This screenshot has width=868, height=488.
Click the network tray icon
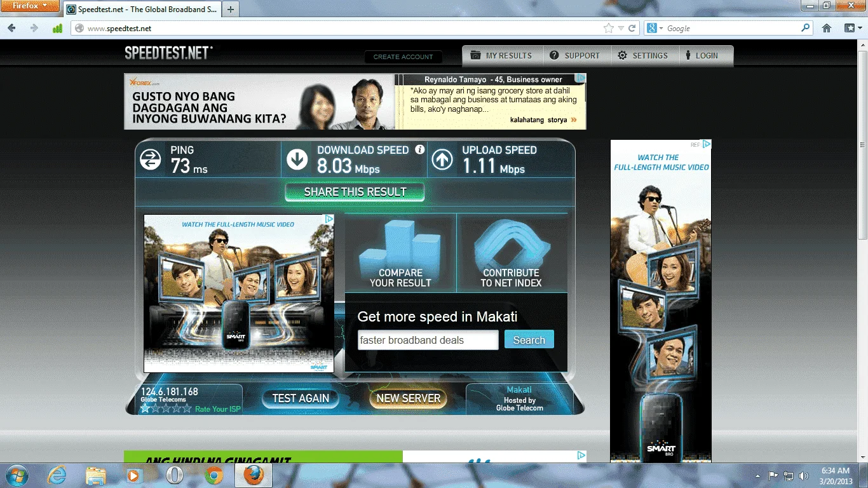[789, 475]
